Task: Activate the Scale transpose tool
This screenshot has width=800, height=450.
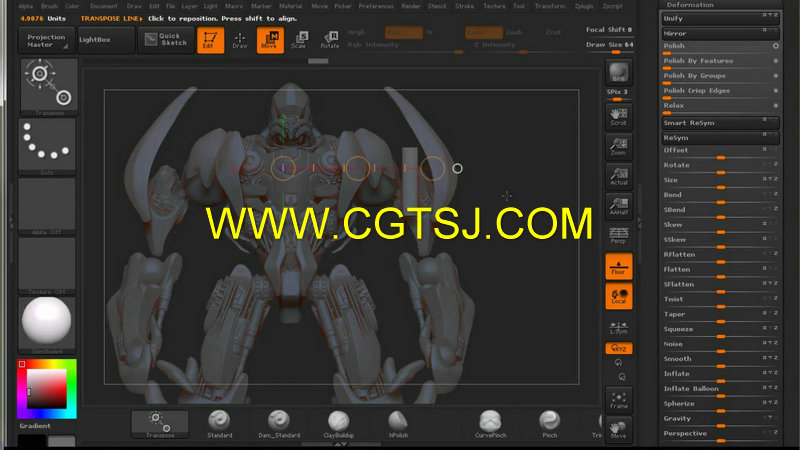Action: click(x=299, y=40)
